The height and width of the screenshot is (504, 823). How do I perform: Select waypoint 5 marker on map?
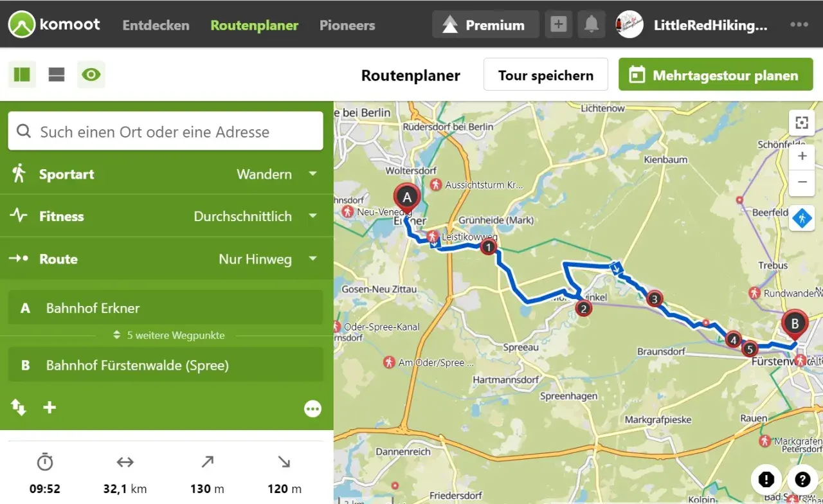click(x=749, y=350)
